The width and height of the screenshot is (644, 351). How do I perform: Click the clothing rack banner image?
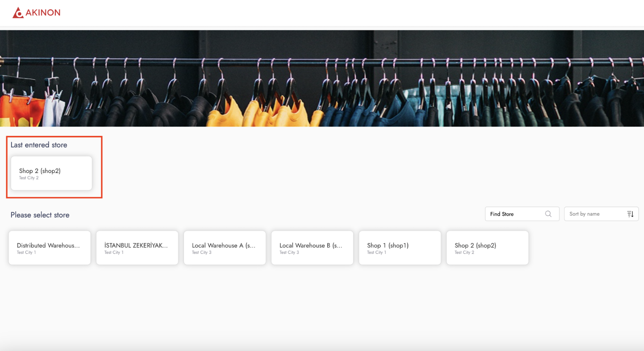322,78
